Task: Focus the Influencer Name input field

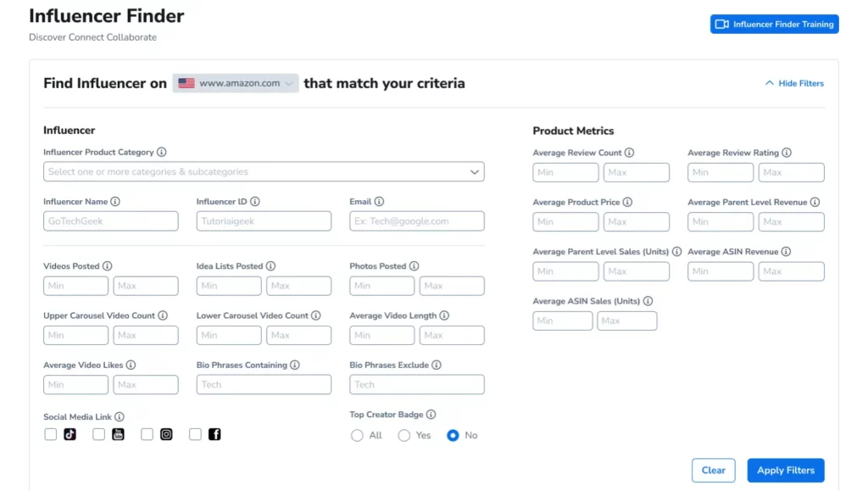Action: click(x=111, y=221)
